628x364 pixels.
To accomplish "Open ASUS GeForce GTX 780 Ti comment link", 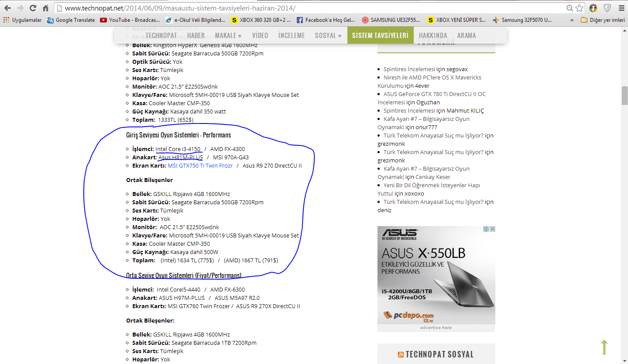I will [x=432, y=98].
